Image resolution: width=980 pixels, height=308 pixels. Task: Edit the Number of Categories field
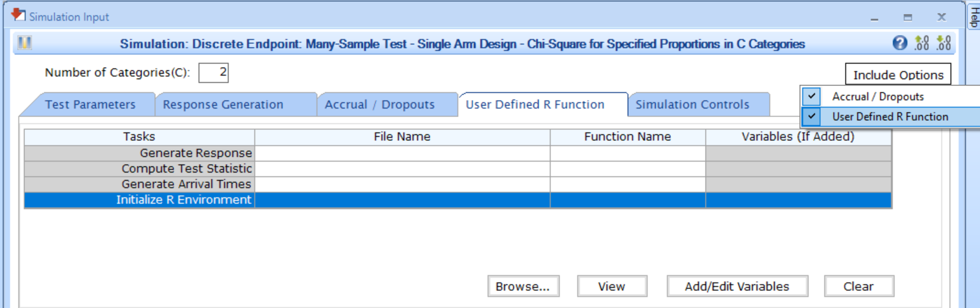(x=213, y=73)
